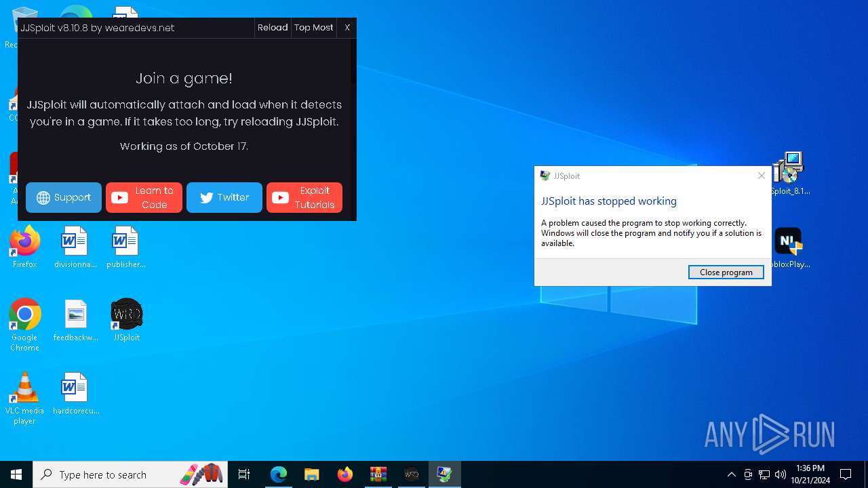The width and height of the screenshot is (868, 488).
Task: Click the "Join a game!" heading
Action: pyautogui.click(x=184, y=78)
